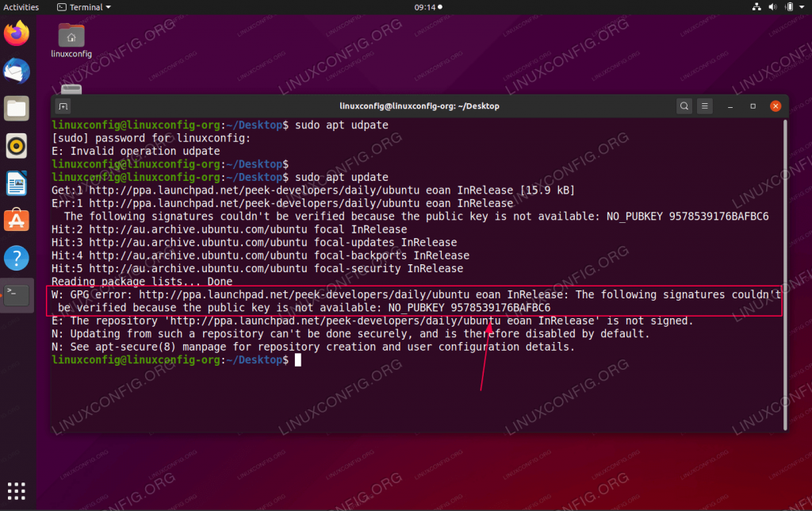Open terminal search with the magnifier icon
The height and width of the screenshot is (511, 812).
(x=684, y=106)
